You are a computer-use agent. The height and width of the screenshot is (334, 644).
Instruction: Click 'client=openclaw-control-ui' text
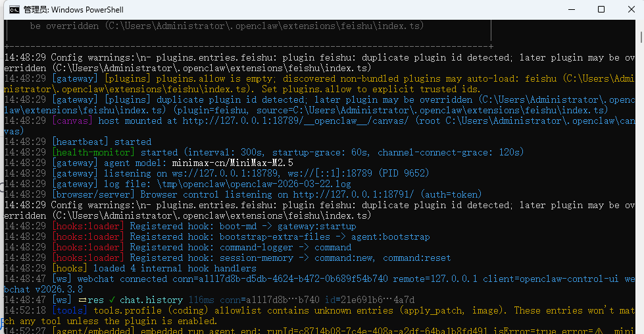551,279
